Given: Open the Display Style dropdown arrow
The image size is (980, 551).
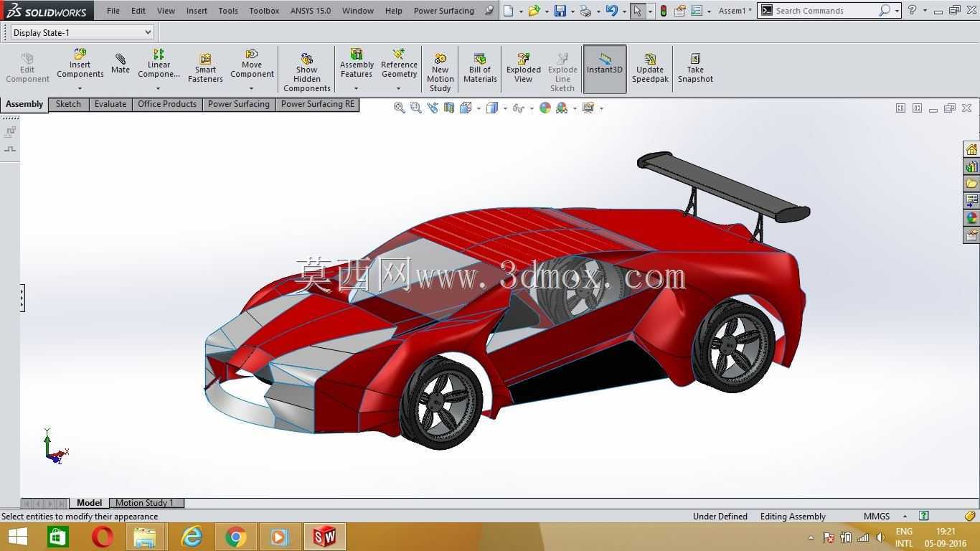Looking at the screenshot, I should [505, 108].
